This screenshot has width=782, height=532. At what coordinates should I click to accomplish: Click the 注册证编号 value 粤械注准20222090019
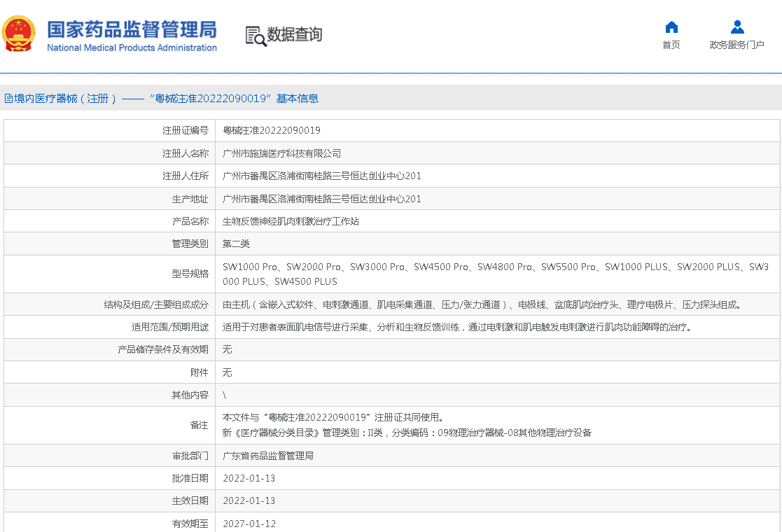tap(272, 131)
